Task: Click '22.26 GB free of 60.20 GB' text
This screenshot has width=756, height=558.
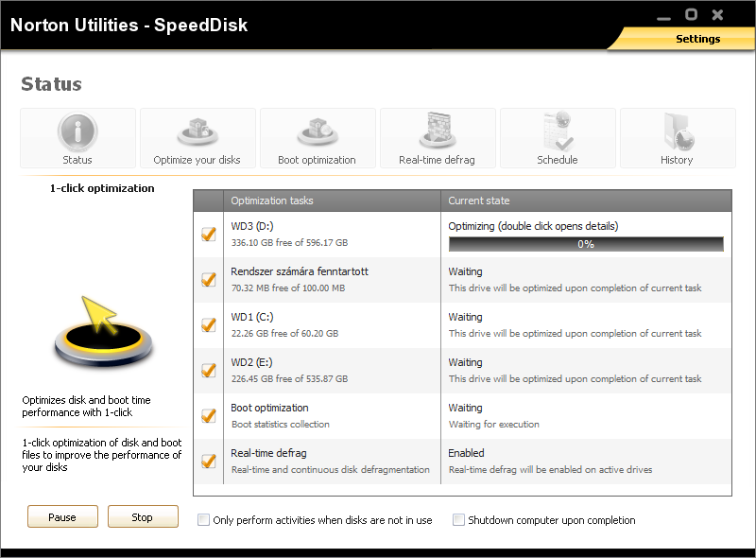Action: tap(285, 333)
